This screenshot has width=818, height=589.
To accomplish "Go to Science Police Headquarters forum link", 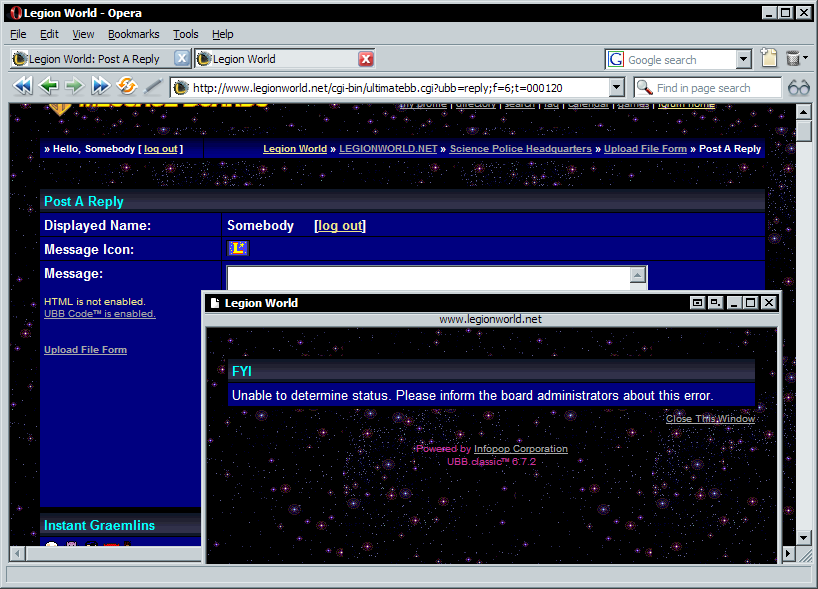I will (521, 149).
